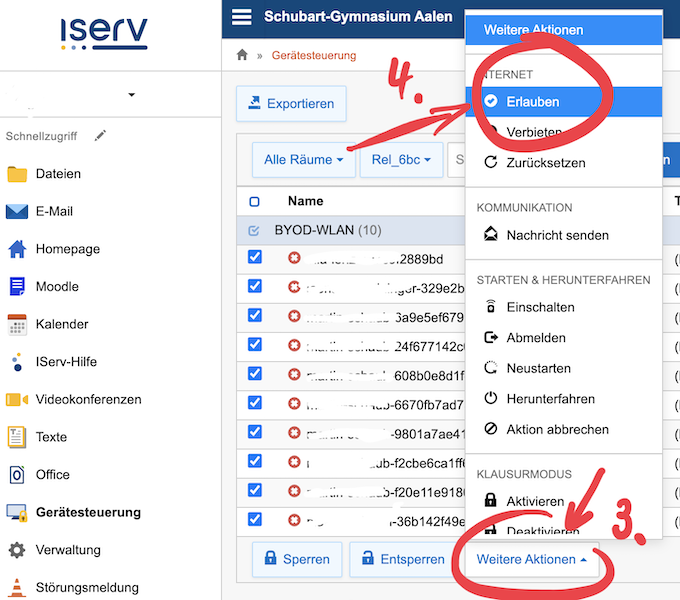Click the Zurücksetzen refresh icon

coord(490,163)
